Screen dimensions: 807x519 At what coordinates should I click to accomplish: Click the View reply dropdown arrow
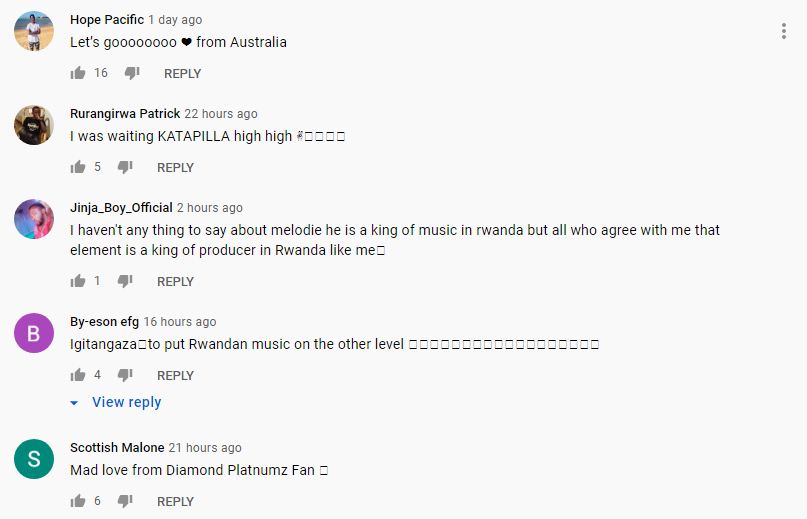[x=74, y=403]
